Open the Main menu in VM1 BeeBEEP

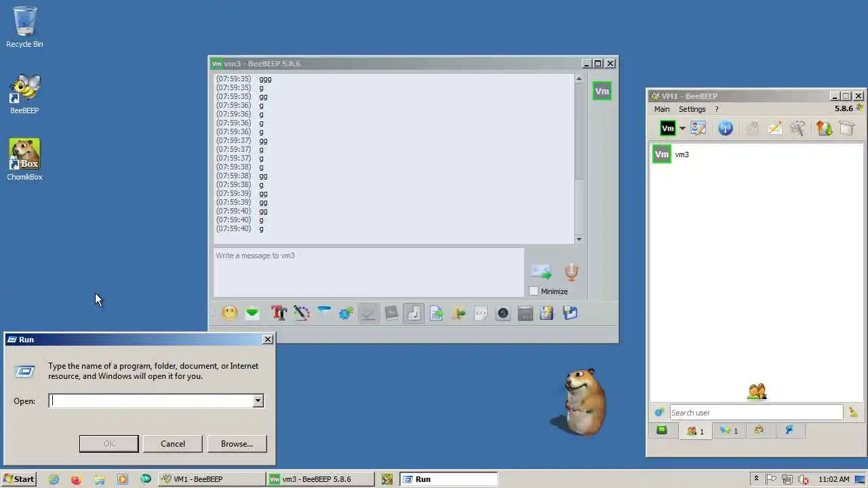tap(662, 109)
